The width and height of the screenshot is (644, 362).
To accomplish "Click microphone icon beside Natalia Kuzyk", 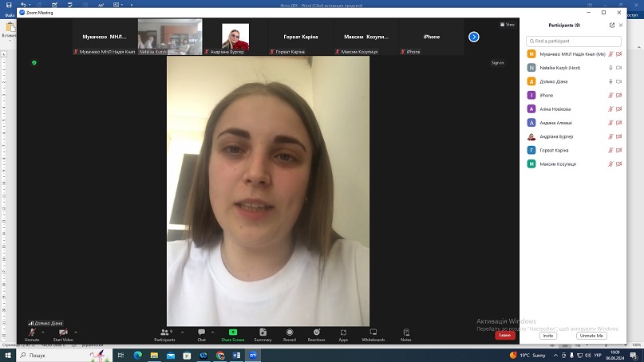I will point(610,68).
